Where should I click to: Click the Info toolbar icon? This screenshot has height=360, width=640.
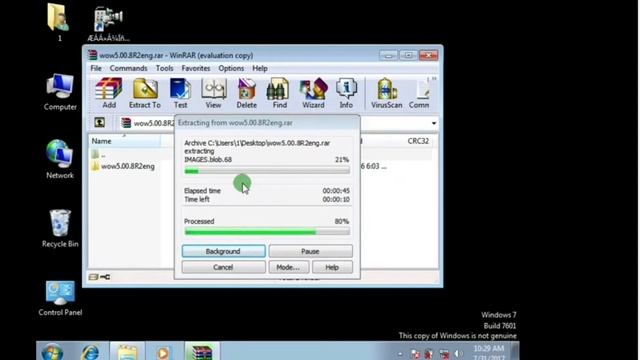pos(346,93)
